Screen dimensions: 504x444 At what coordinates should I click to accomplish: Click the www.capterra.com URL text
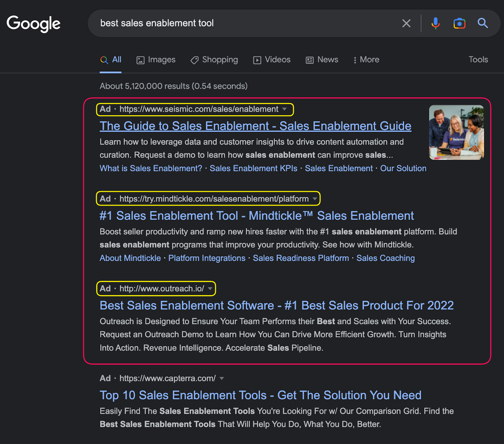[x=167, y=379]
